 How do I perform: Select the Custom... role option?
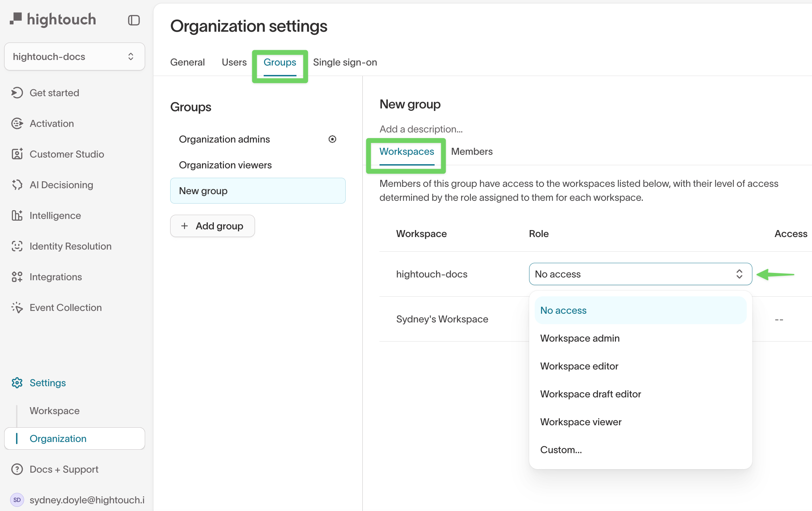click(x=561, y=450)
